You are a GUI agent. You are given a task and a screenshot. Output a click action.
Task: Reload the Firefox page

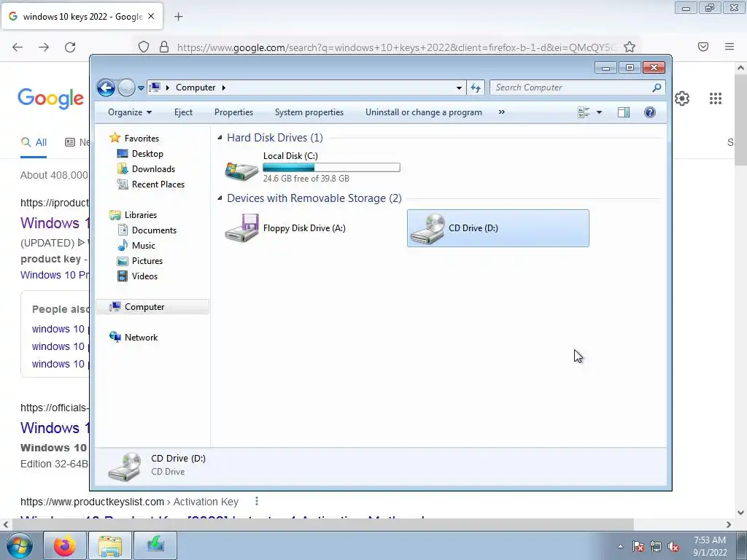70,47
